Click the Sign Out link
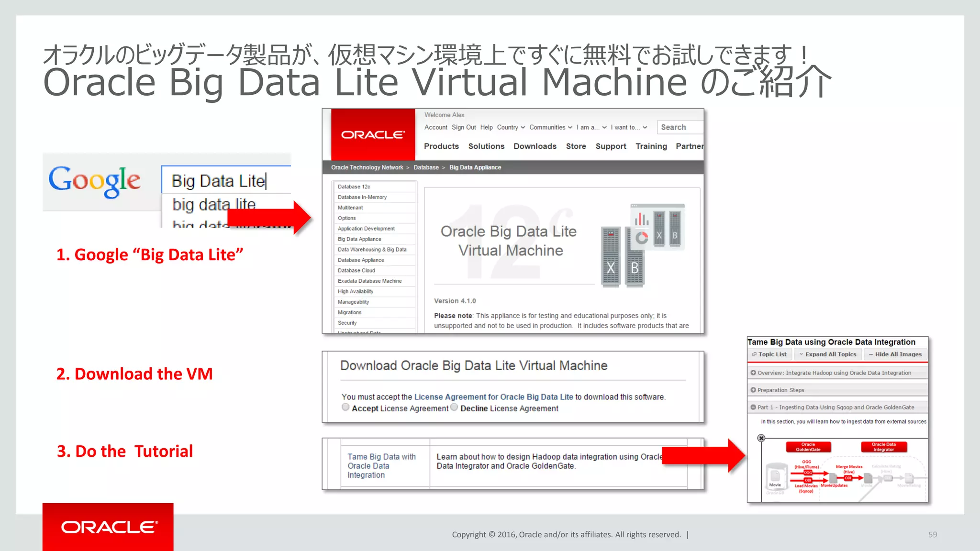980x551 pixels. click(464, 127)
